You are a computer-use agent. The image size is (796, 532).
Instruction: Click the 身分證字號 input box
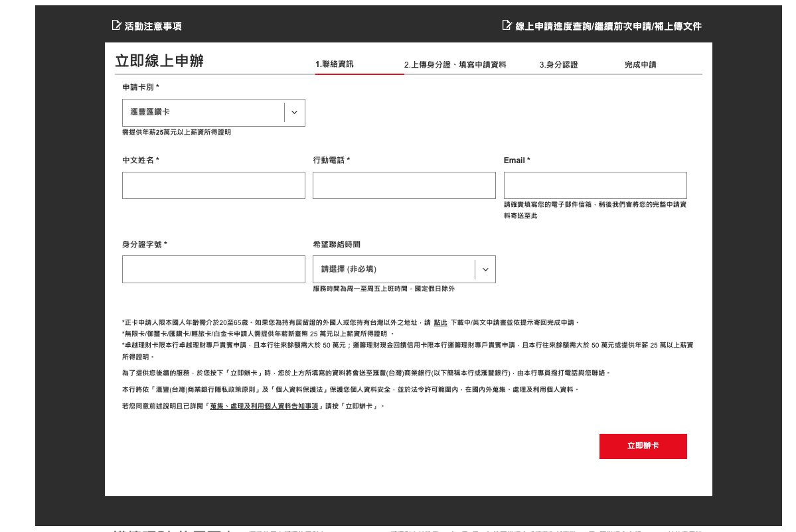pyautogui.click(x=213, y=269)
